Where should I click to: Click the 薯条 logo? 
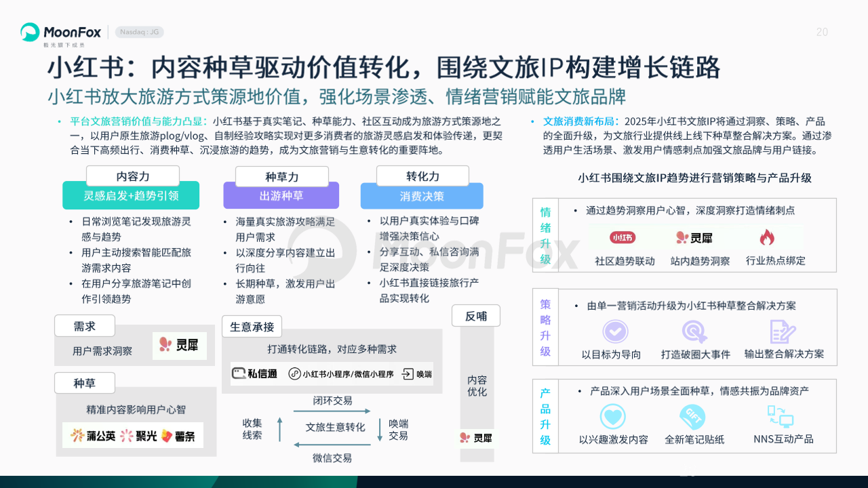(x=178, y=436)
